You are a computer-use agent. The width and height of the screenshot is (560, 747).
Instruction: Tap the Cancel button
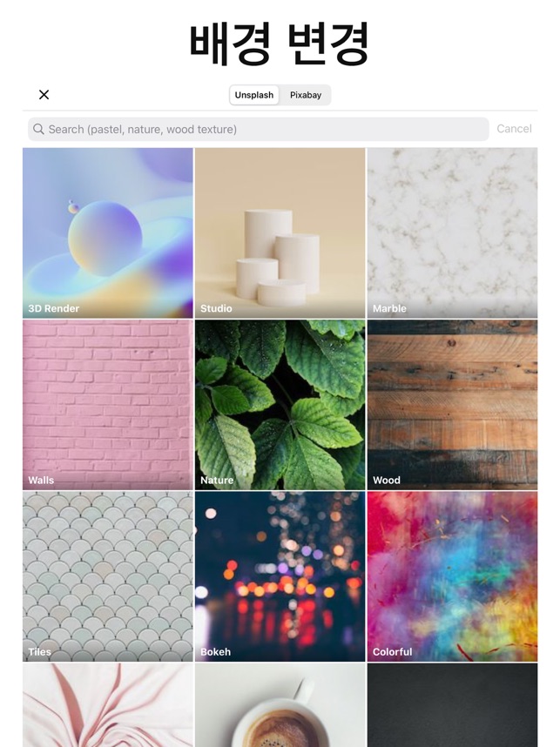514,129
